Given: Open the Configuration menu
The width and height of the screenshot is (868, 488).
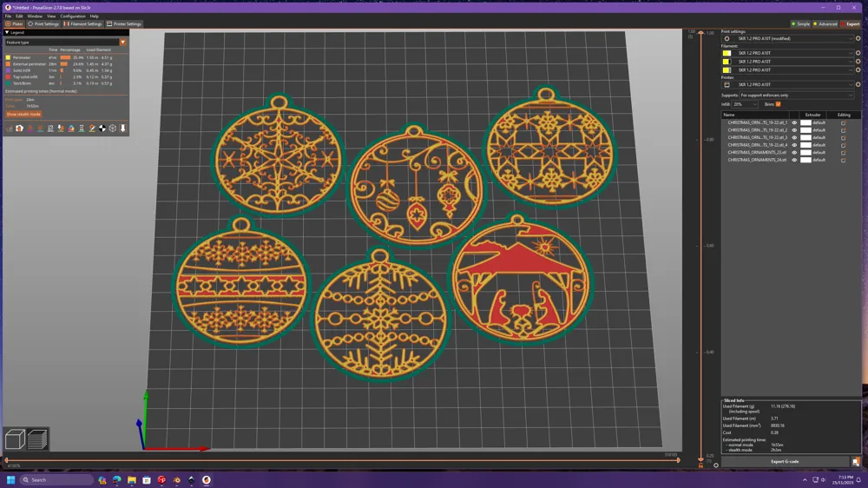Looking at the screenshot, I should coord(73,16).
